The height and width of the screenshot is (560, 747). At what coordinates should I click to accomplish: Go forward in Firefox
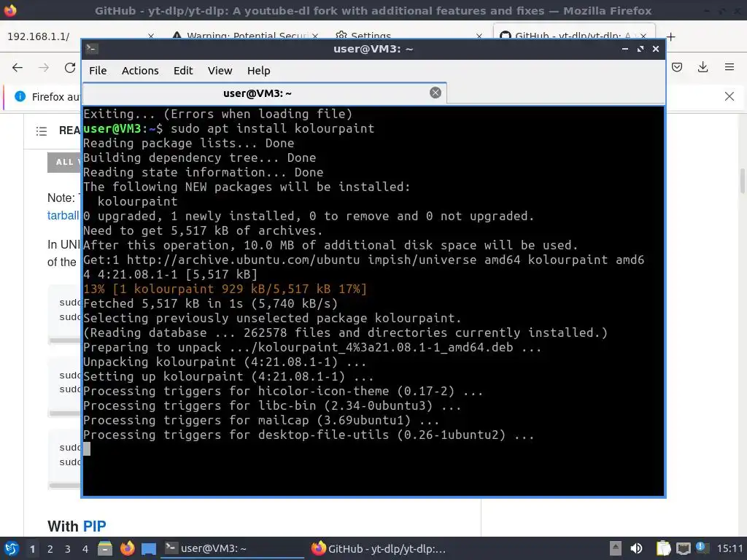click(44, 68)
